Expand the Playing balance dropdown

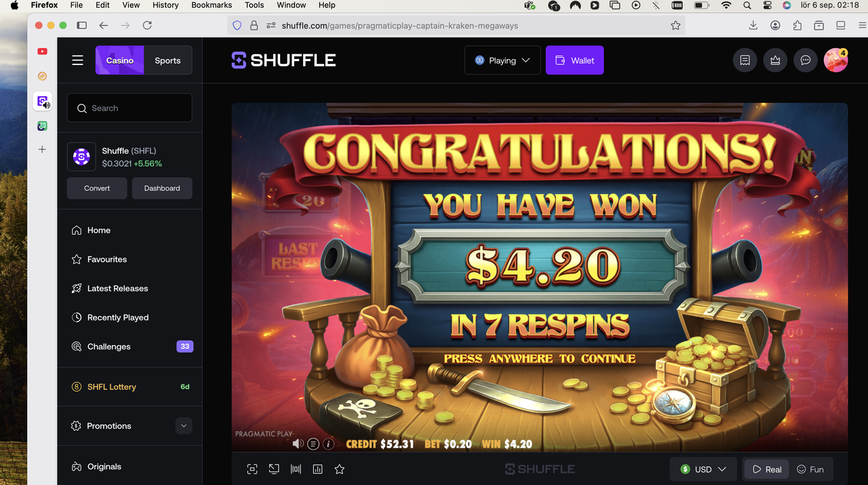(x=502, y=60)
